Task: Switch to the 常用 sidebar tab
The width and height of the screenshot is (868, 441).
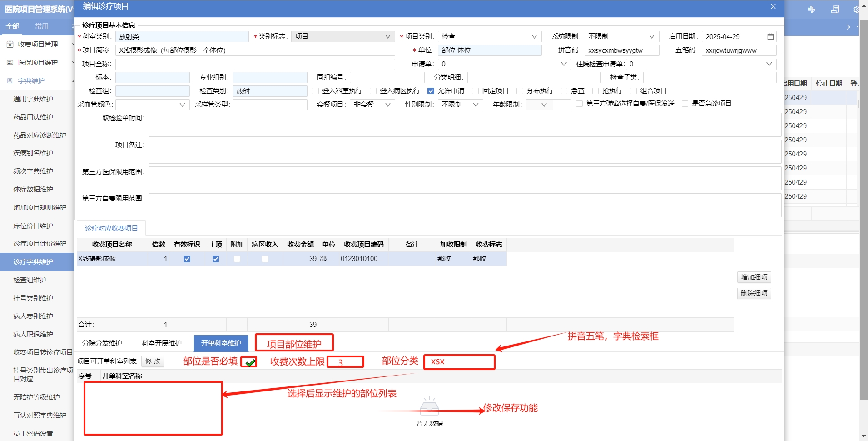Action: click(x=42, y=26)
